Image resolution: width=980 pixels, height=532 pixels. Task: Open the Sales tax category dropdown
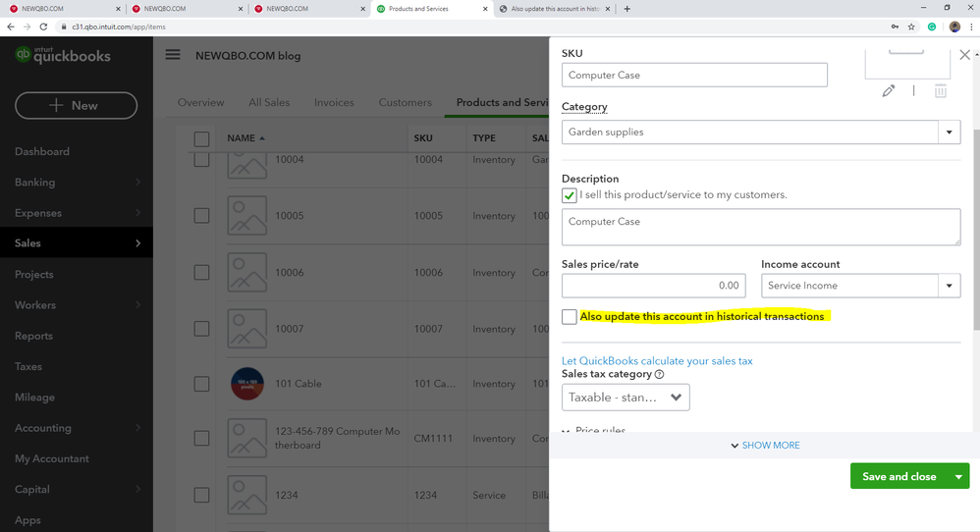[626, 398]
